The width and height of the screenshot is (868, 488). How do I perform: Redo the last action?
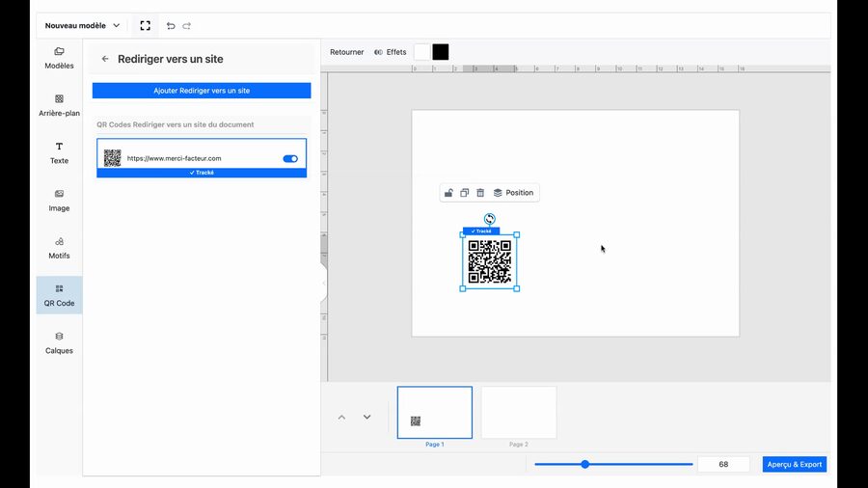pos(186,25)
